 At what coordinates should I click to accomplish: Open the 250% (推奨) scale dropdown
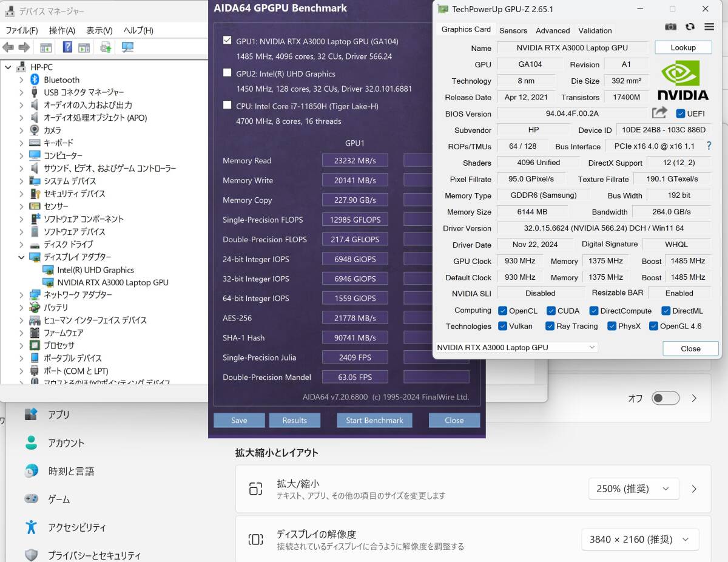[633, 489]
